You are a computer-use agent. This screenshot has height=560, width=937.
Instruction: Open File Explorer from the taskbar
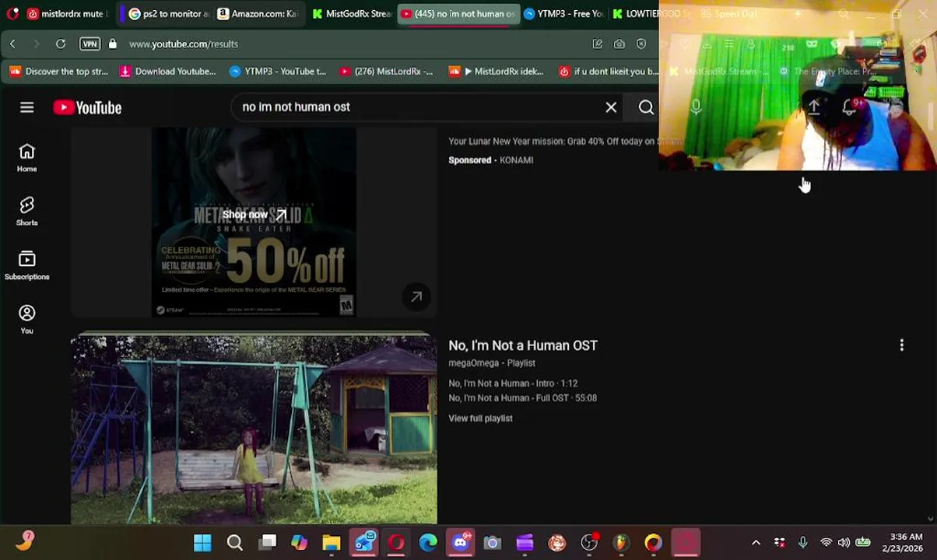(x=332, y=543)
